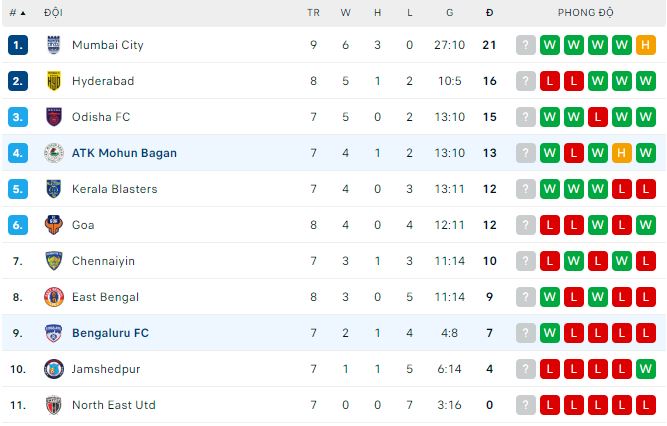The height and width of the screenshot is (426, 667).
Task: Click the Odisha FC team logo
Action: tap(54, 117)
